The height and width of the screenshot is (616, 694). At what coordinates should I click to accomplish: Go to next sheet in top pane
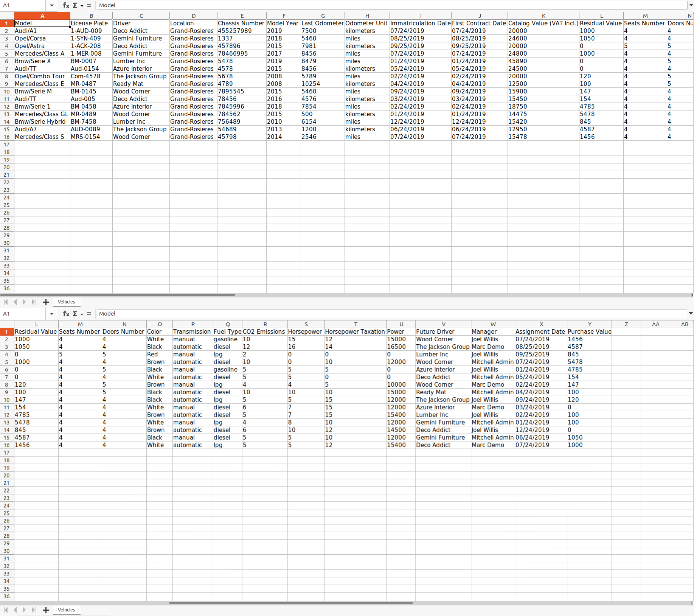24,302
